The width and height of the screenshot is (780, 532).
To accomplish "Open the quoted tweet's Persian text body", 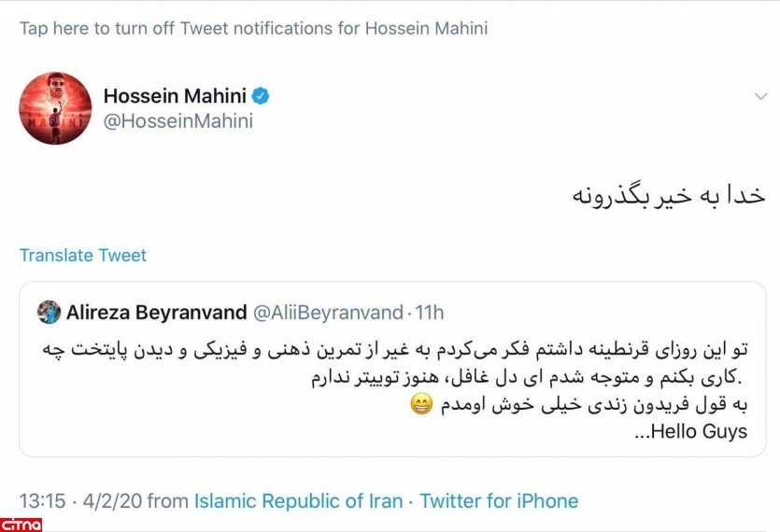I will tap(395, 363).
